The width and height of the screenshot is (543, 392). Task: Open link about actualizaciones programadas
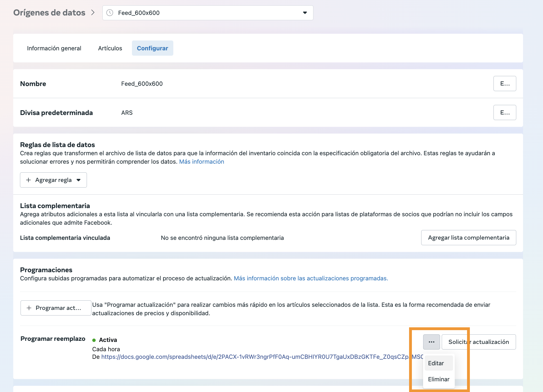click(x=311, y=278)
